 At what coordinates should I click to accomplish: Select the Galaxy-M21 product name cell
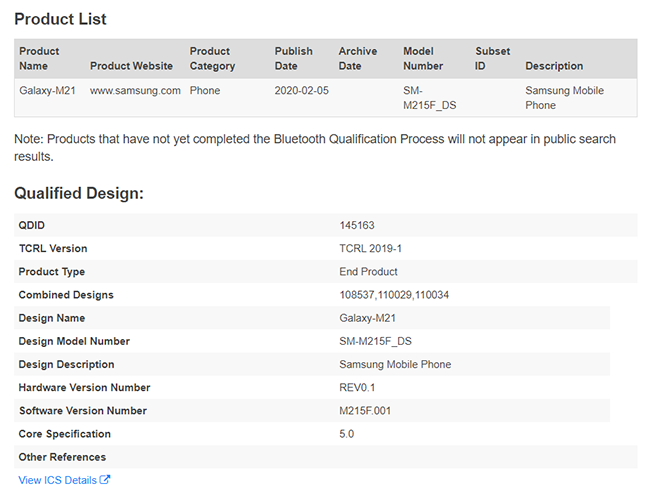47,90
